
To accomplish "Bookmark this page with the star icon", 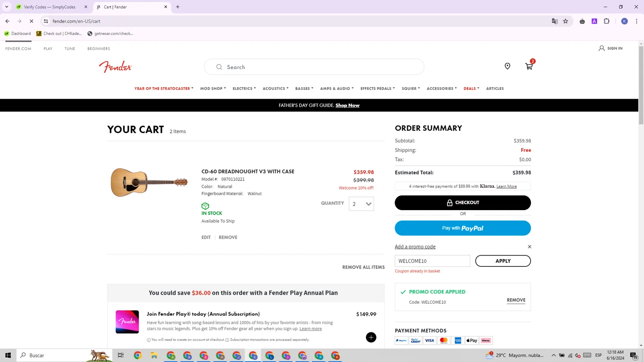I will click(x=566, y=21).
